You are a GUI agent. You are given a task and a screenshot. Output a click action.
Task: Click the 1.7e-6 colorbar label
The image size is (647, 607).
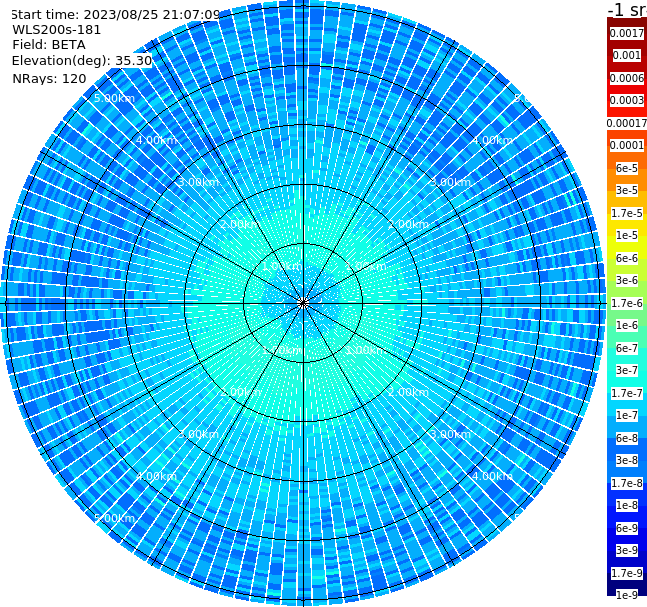tap(627, 303)
